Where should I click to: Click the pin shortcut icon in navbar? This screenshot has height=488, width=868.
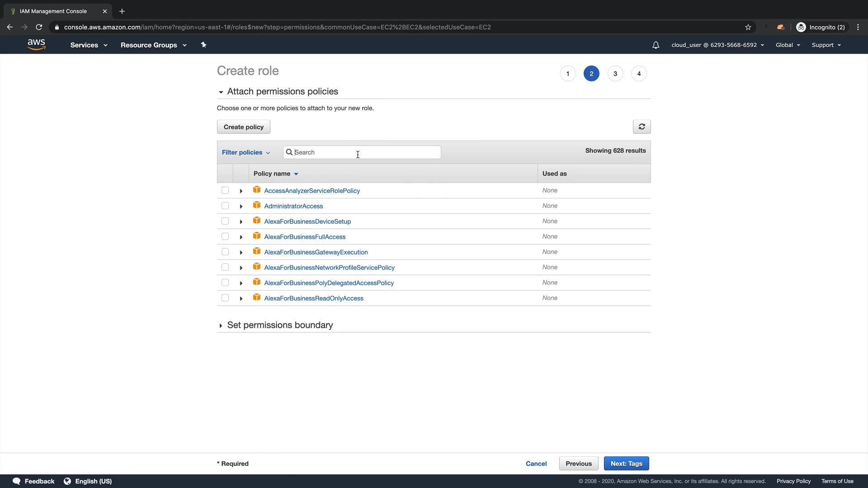click(x=203, y=45)
